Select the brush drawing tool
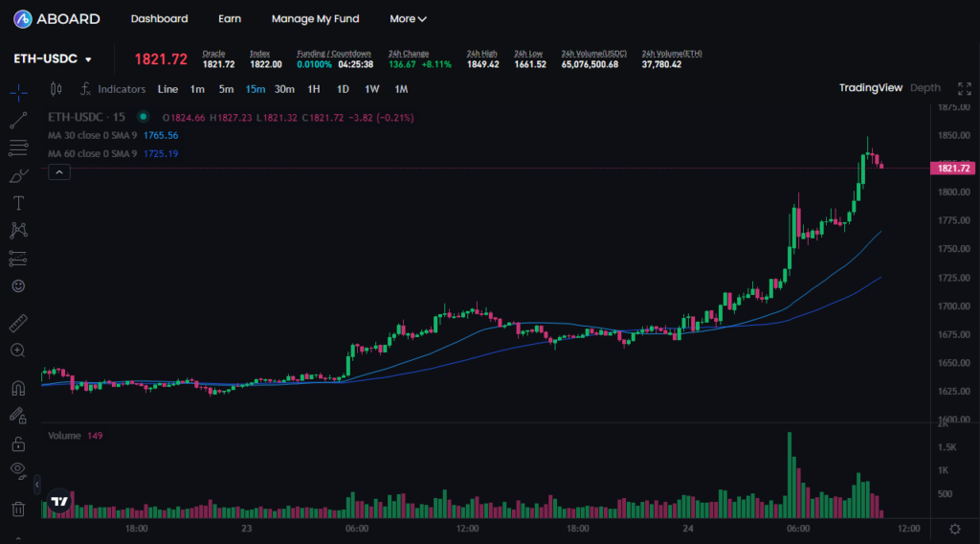 click(18, 175)
